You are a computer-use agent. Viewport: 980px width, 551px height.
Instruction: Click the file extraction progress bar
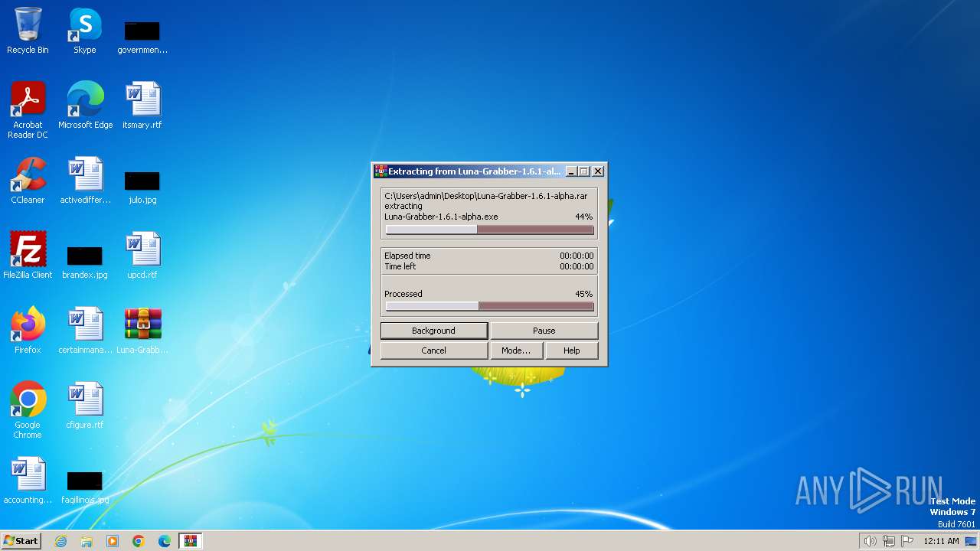click(490, 230)
